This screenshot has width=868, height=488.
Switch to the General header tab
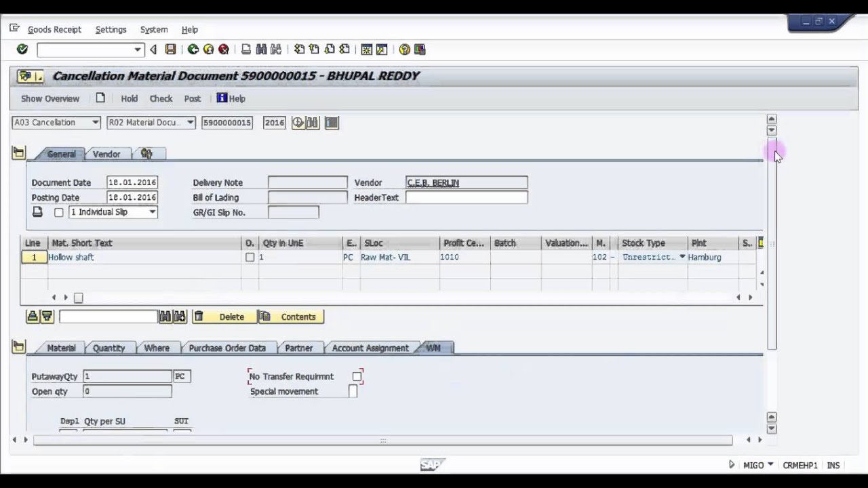point(61,154)
